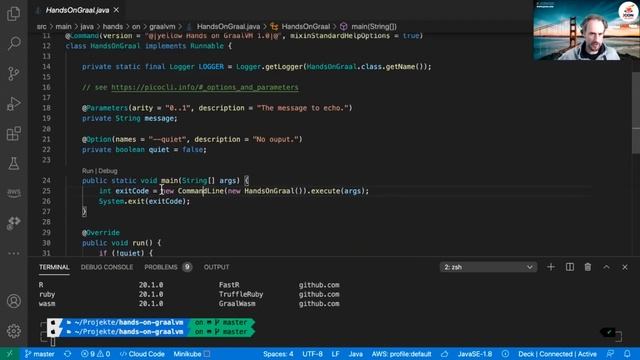
Task: Split the terminal panel
Action: pos(570,267)
